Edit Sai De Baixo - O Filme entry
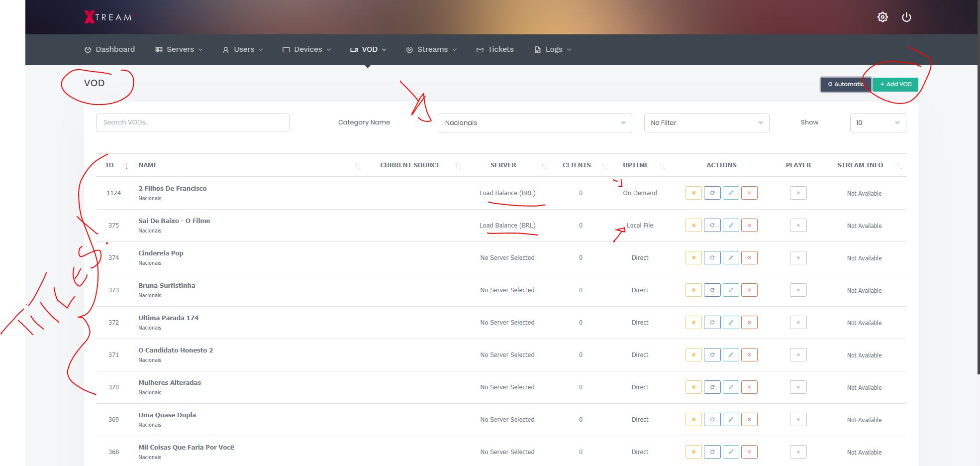The image size is (980, 466). [x=731, y=226]
